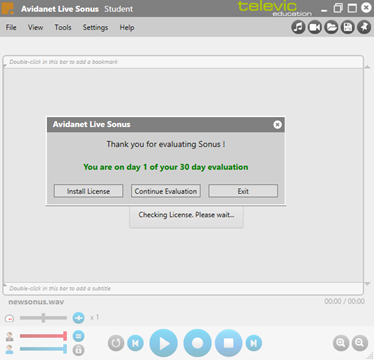Toggle the padlock lock button
The height and width of the screenshot is (360, 374).
coord(79,350)
